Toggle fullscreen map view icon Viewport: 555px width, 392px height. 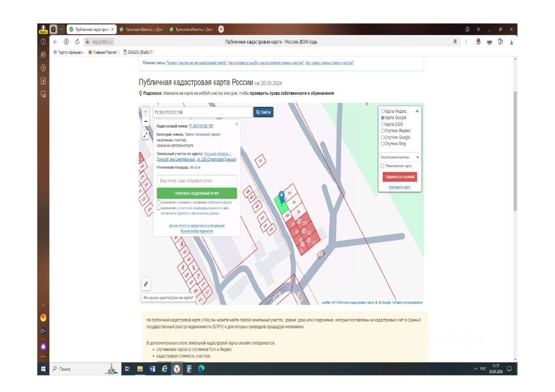[146, 135]
